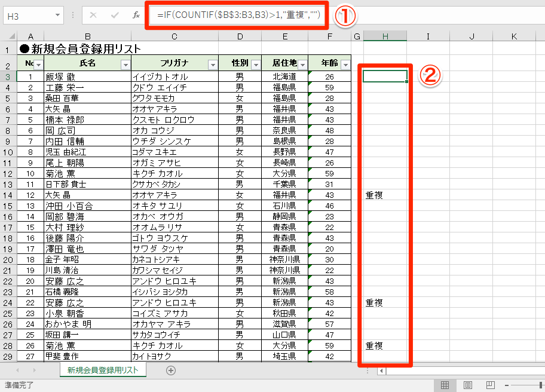Click the formula bar input field
The image size is (545, 392).
[x=238, y=15]
